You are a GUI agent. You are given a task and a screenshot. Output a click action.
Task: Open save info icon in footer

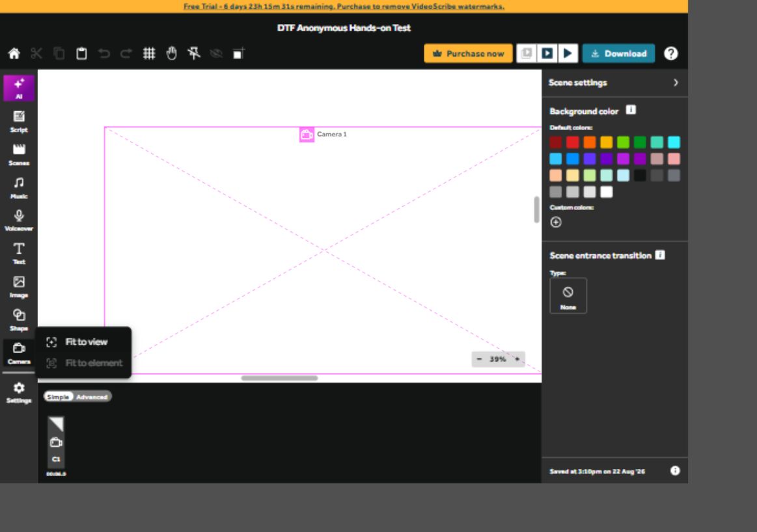coord(675,471)
